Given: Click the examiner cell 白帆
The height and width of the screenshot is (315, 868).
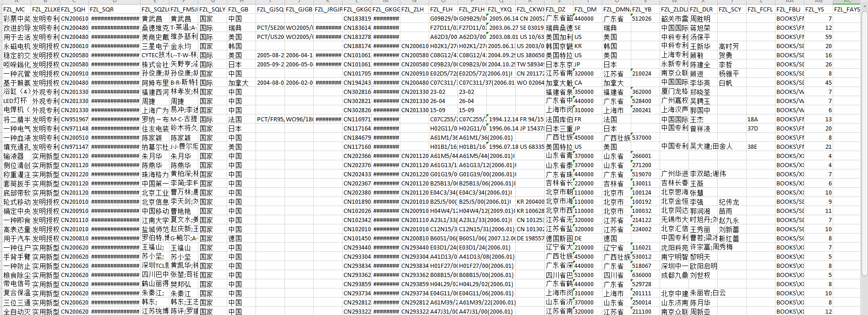Looking at the screenshot, I should [732, 82].
